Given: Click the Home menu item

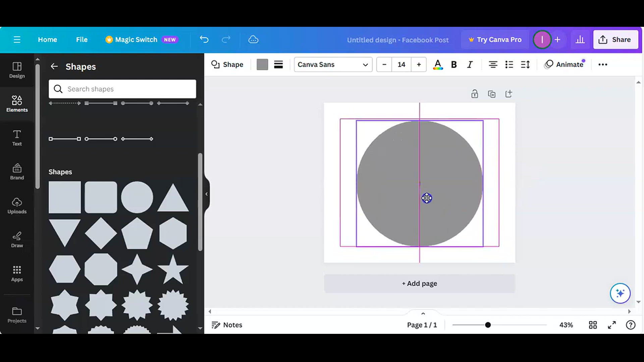Looking at the screenshot, I should (47, 40).
